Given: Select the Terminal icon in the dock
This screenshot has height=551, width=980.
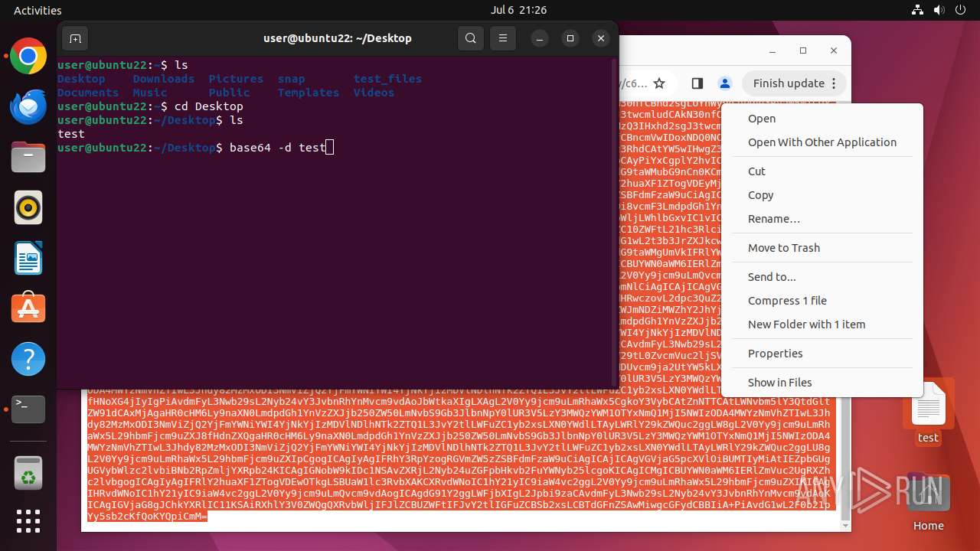Looking at the screenshot, I should (28, 409).
